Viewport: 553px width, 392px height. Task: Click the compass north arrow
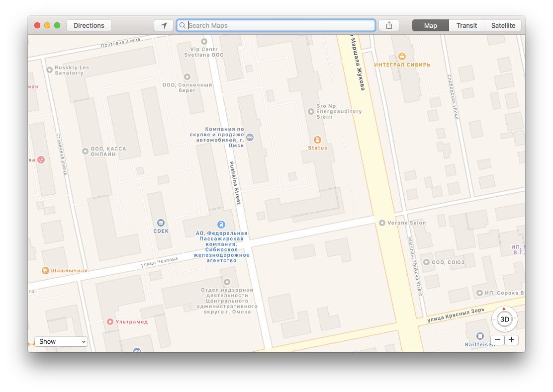504,309
